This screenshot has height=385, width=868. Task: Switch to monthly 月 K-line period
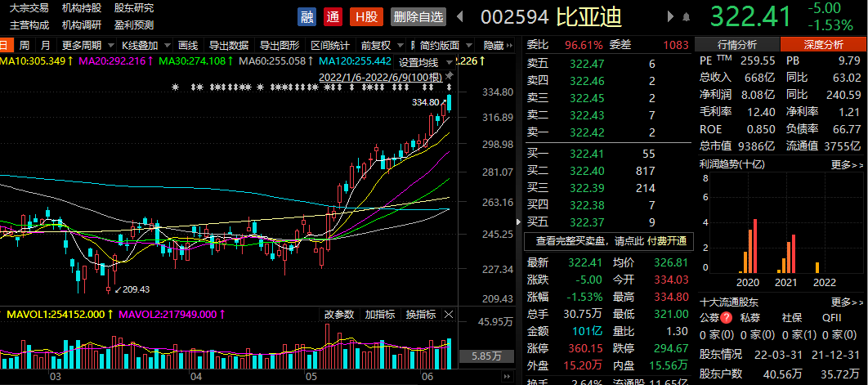(x=46, y=46)
